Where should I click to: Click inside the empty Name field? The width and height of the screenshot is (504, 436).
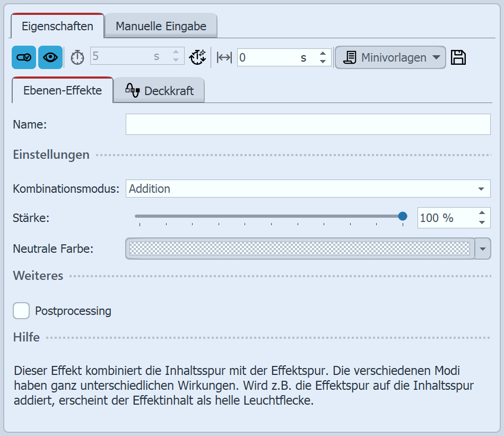tap(308, 124)
